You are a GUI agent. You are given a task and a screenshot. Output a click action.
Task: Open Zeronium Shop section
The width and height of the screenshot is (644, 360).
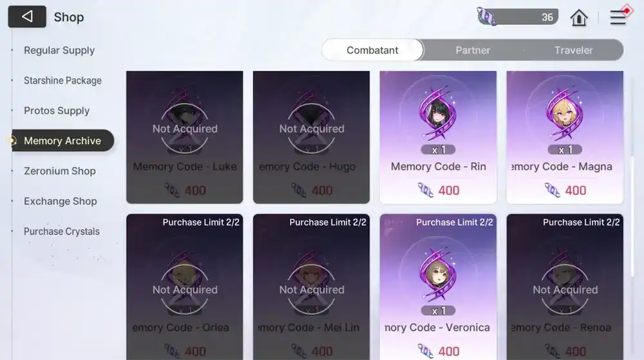click(x=59, y=171)
